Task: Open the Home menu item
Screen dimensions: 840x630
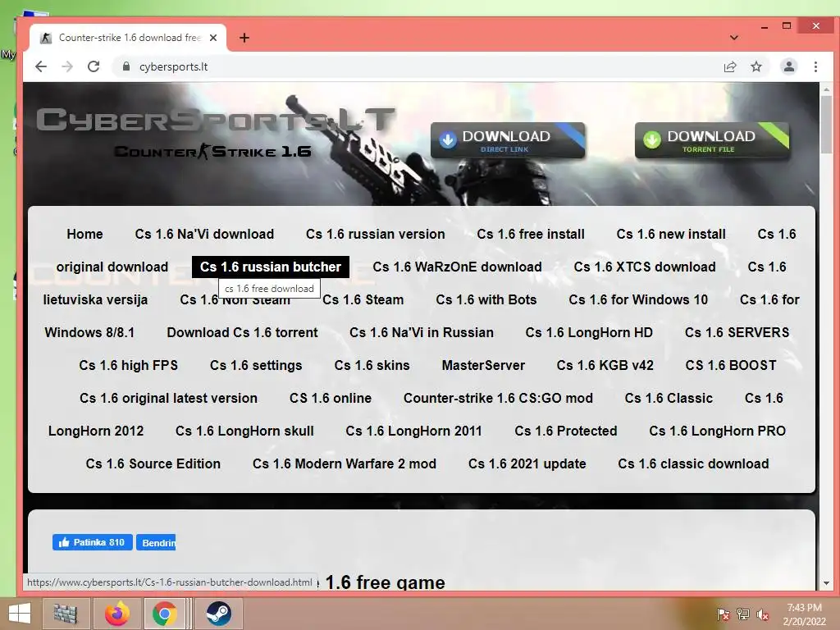Action: (x=84, y=234)
